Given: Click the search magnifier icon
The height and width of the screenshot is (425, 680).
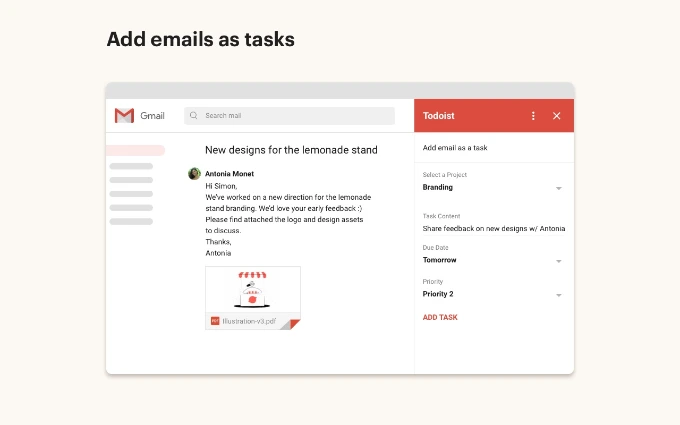Looking at the screenshot, I should point(193,115).
